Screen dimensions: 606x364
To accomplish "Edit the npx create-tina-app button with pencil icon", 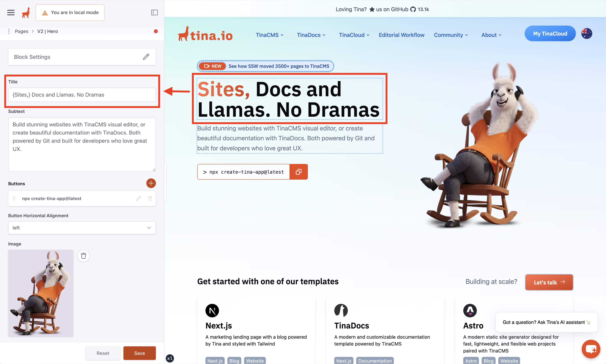I will (x=139, y=198).
